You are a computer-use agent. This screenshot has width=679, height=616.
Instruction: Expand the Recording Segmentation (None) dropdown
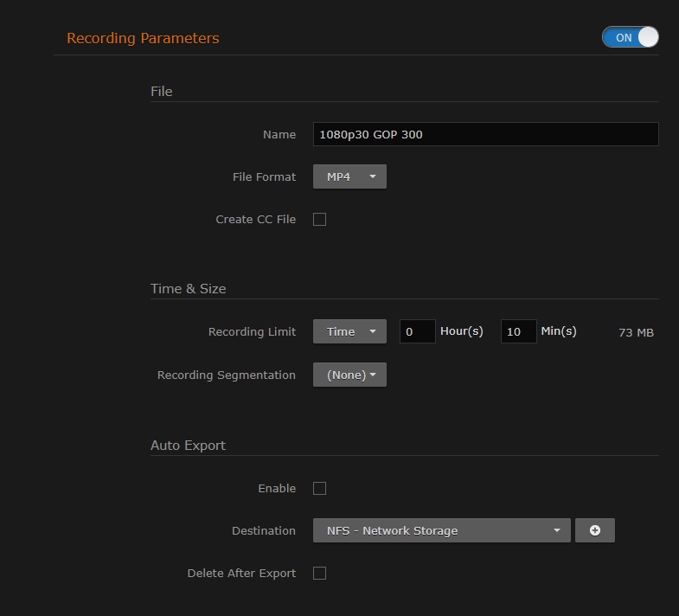pyautogui.click(x=349, y=375)
